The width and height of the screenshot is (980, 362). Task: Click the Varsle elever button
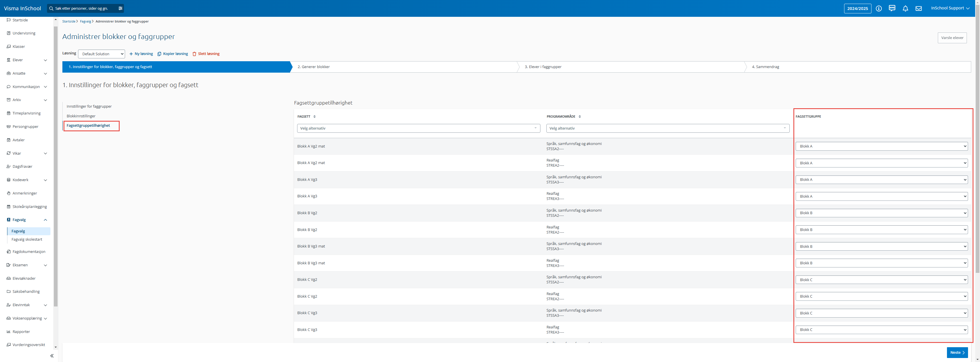pyautogui.click(x=952, y=38)
